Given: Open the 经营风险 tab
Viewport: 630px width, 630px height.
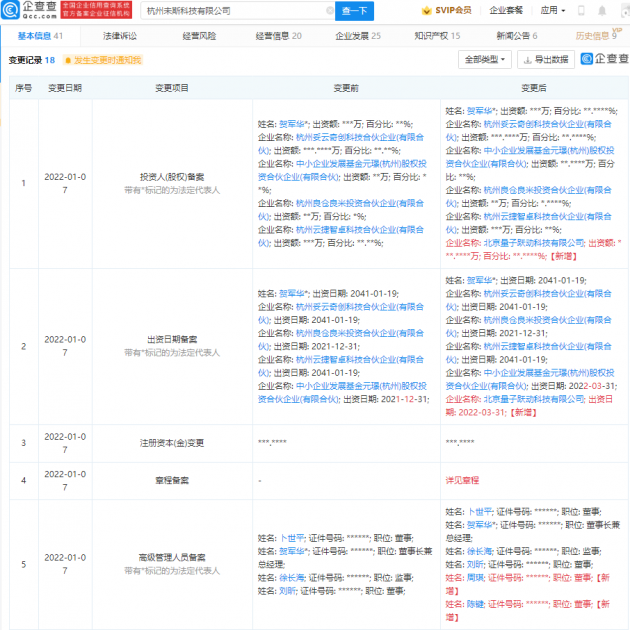Looking at the screenshot, I should coord(199,36).
